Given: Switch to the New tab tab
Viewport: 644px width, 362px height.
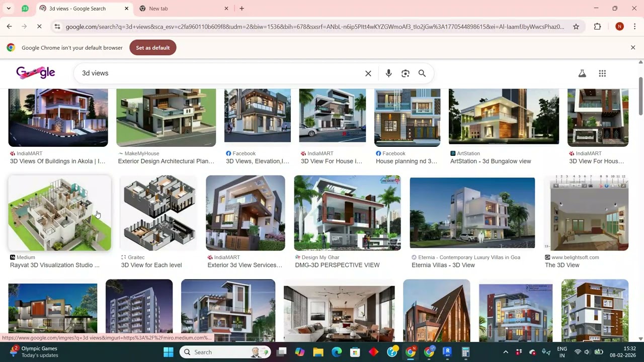Looking at the screenshot, I should [184, 9].
